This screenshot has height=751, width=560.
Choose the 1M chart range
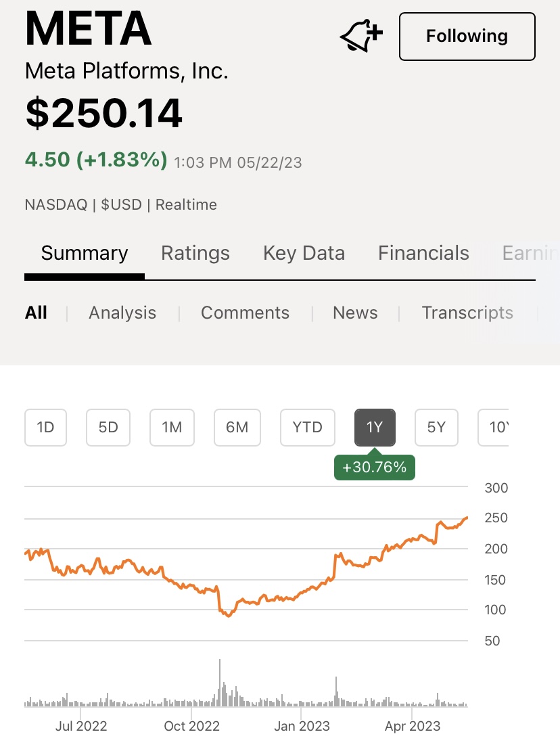point(172,428)
